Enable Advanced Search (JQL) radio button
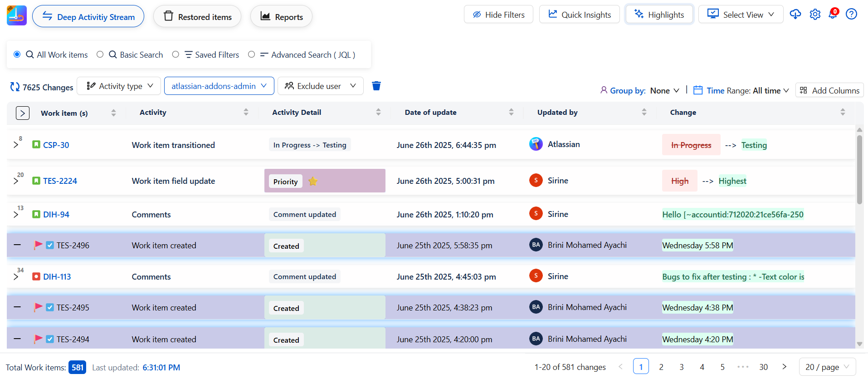This screenshot has height=379, width=868. 251,54
